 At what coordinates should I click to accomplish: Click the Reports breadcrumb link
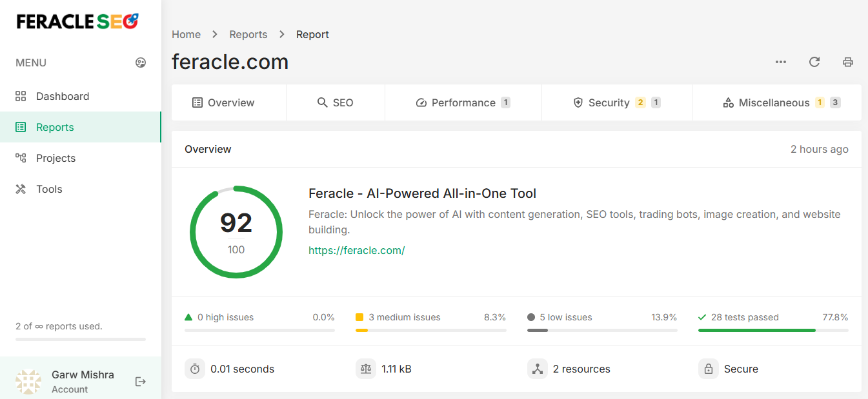[248, 34]
